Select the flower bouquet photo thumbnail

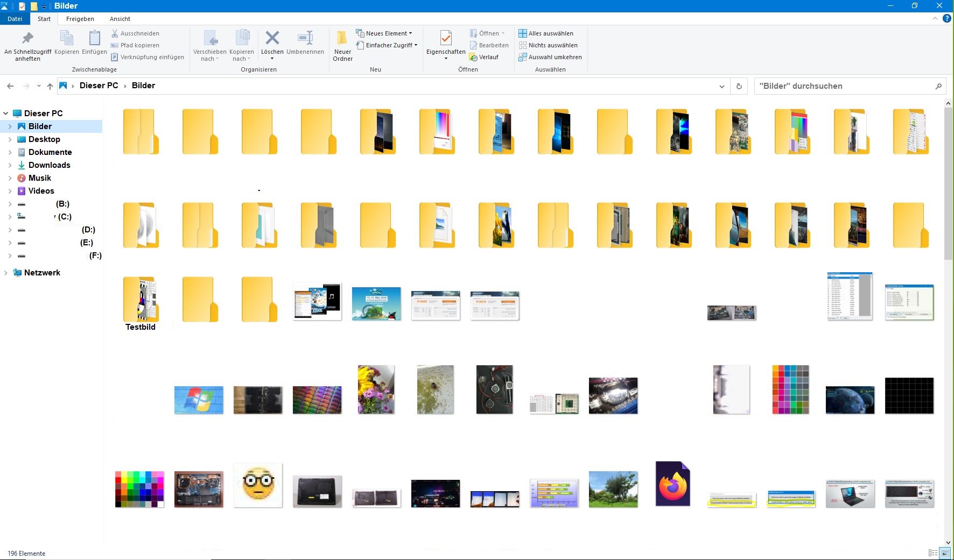(376, 389)
